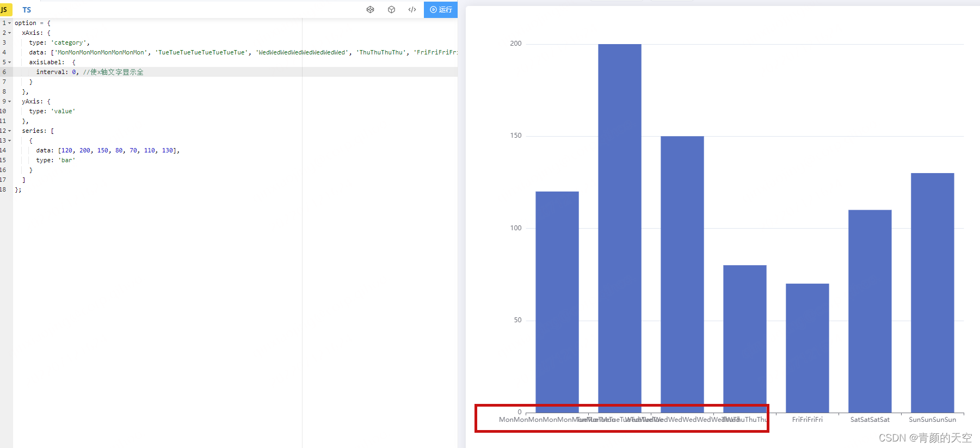The image size is (980, 448).
Task: Click the first bar valued 120
Action: (x=557, y=302)
